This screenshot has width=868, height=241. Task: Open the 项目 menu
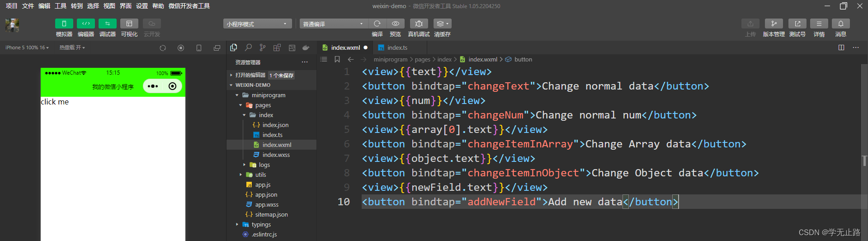[x=11, y=6]
